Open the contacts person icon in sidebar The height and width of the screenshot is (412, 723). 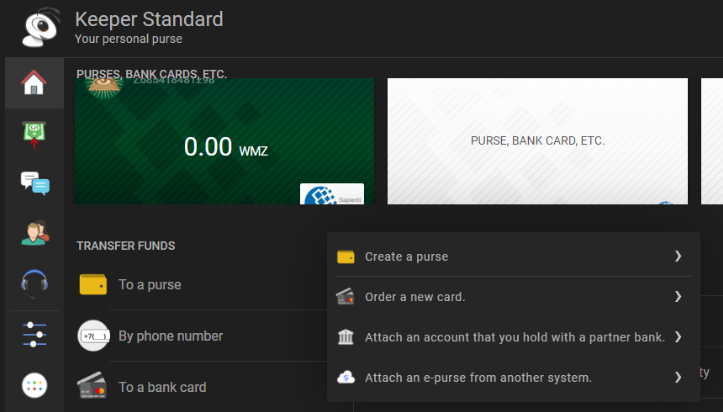point(34,234)
